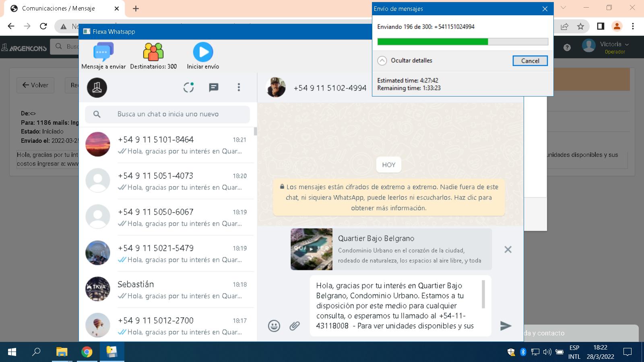Open the Windows notification center
Viewport: 644px width, 362px height.
click(627, 352)
